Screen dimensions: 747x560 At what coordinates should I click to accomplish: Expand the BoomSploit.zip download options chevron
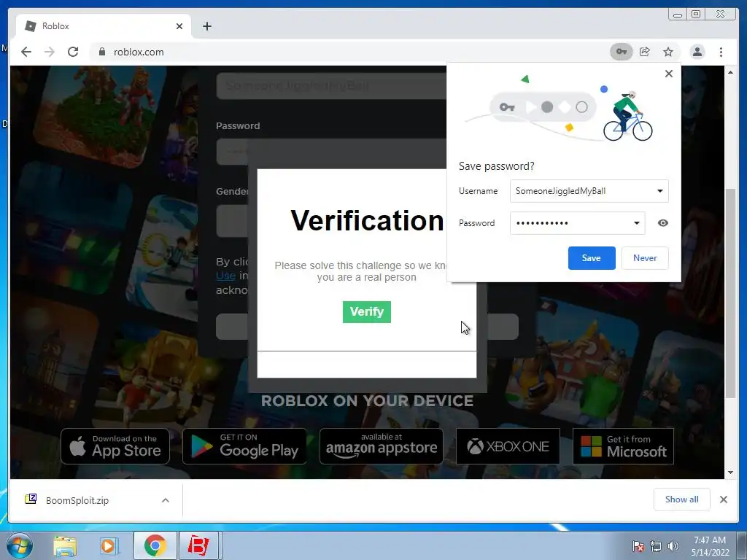[x=166, y=500]
